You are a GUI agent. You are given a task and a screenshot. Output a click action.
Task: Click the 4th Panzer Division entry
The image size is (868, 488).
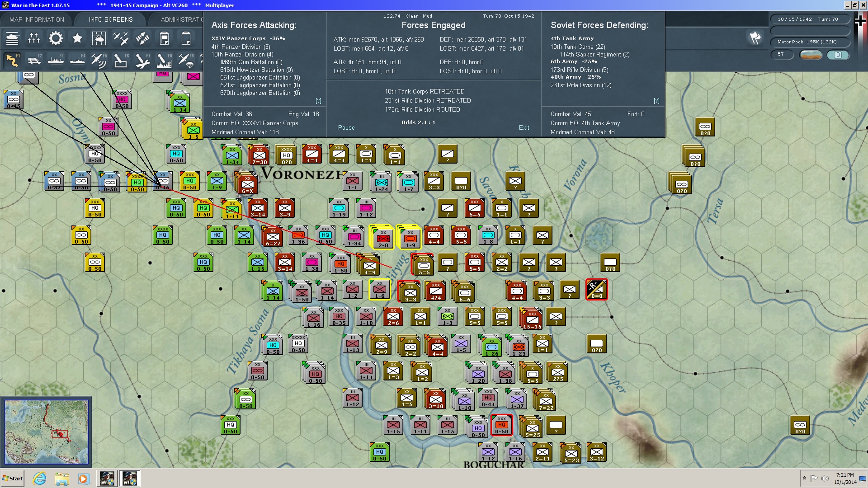pyautogui.click(x=241, y=47)
